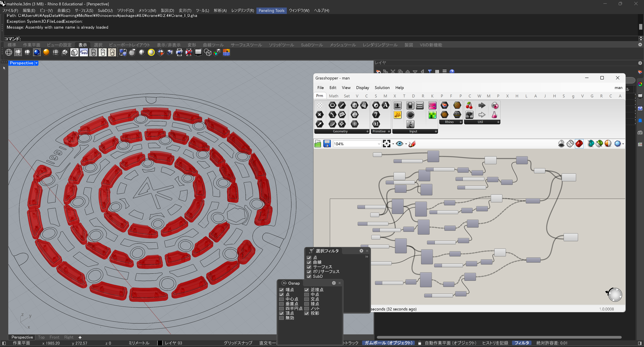
Task: Click ヒストリを記録 in the status bar
Action: click(x=495, y=343)
